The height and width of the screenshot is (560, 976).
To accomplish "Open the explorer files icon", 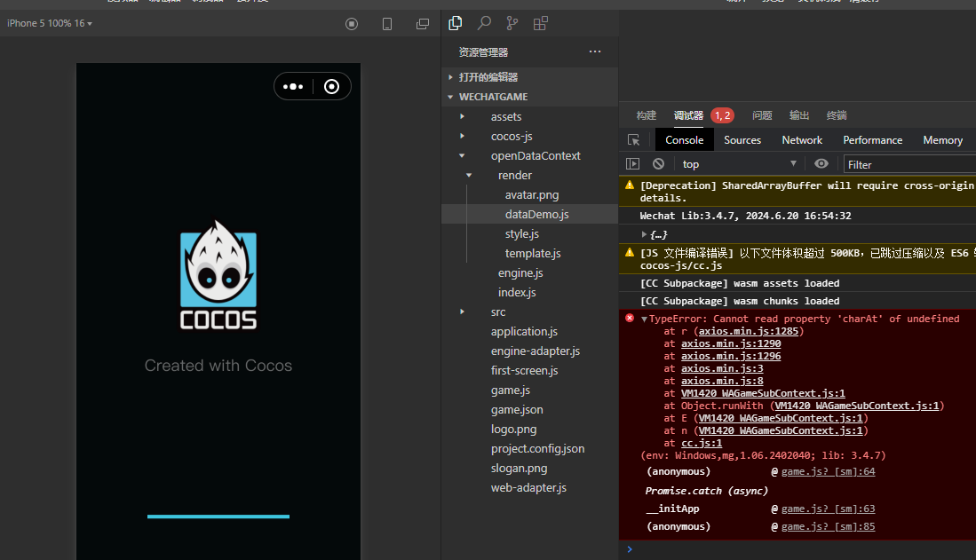I will click(x=455, y=23).
